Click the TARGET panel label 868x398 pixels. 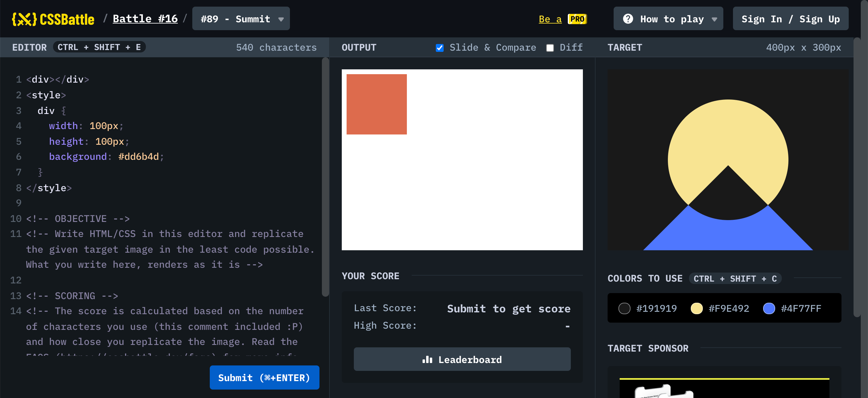[x=624, y=47]
